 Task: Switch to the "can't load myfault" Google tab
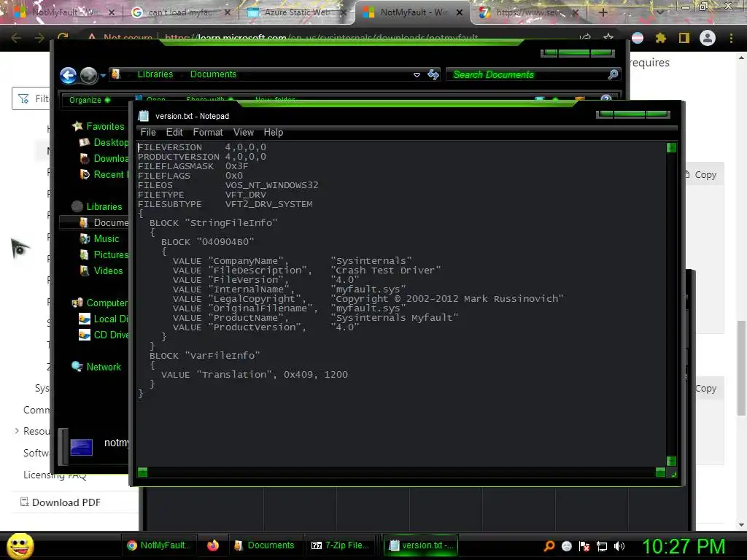coord(181,12)
